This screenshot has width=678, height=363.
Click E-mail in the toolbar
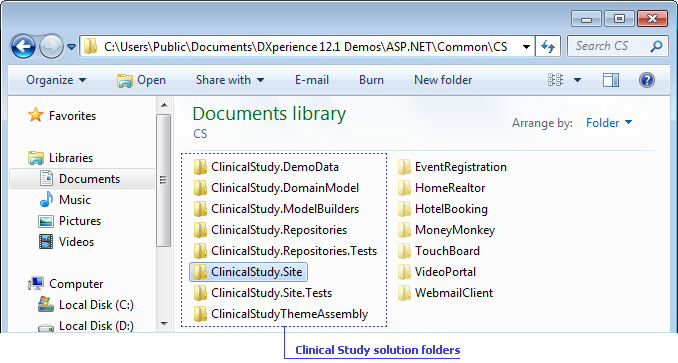pos(312,80)
